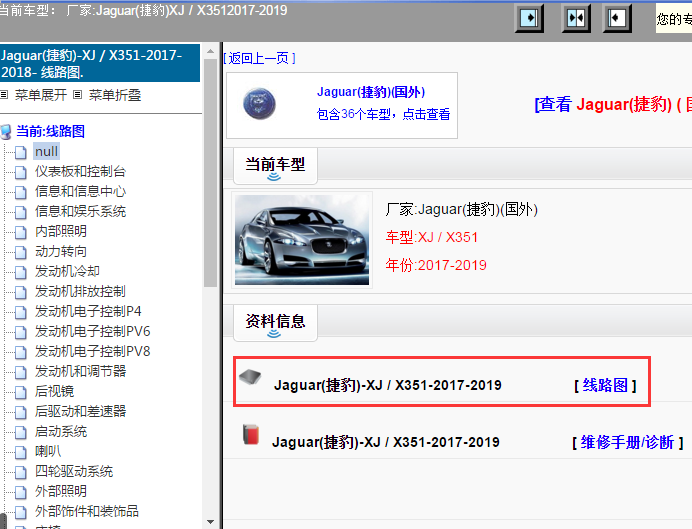Click the 资料信息 section tab

coord(275,323)
